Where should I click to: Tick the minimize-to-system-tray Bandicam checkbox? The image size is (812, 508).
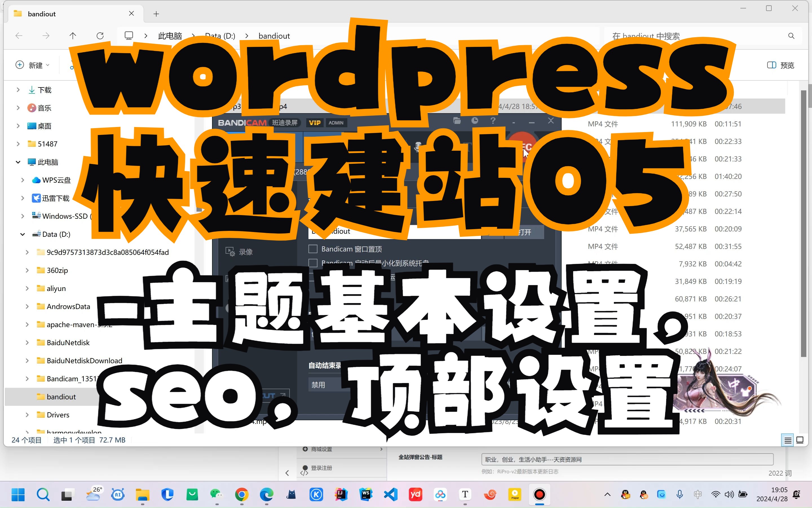(x=313, y=263)
